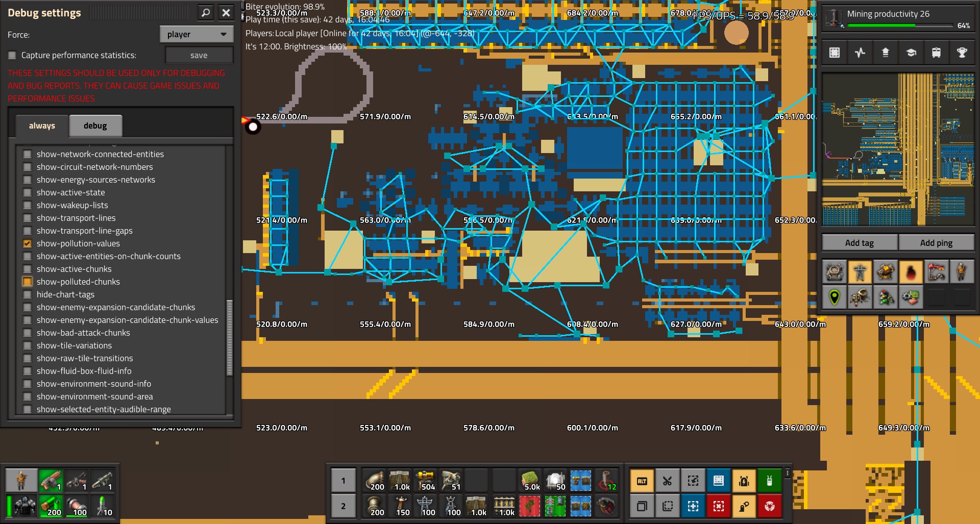Toggle the turret coverage map filter

[x=886, y=272]
